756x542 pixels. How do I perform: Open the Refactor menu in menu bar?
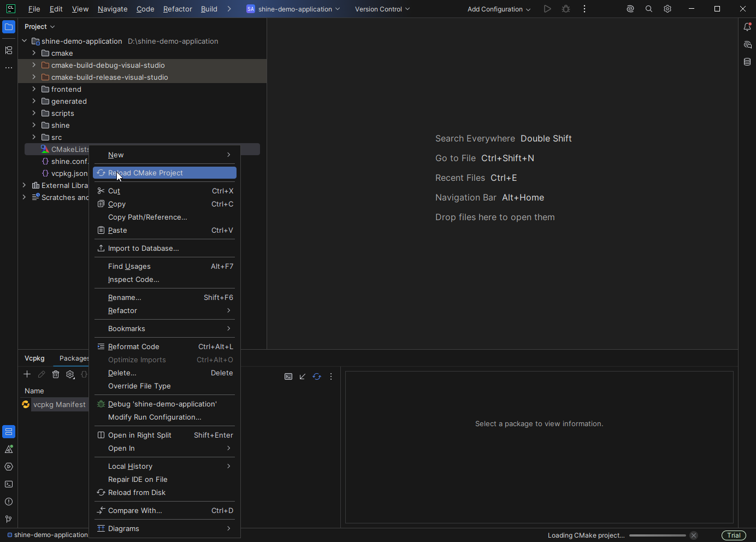pyautogui.click(x=178, y=9)
